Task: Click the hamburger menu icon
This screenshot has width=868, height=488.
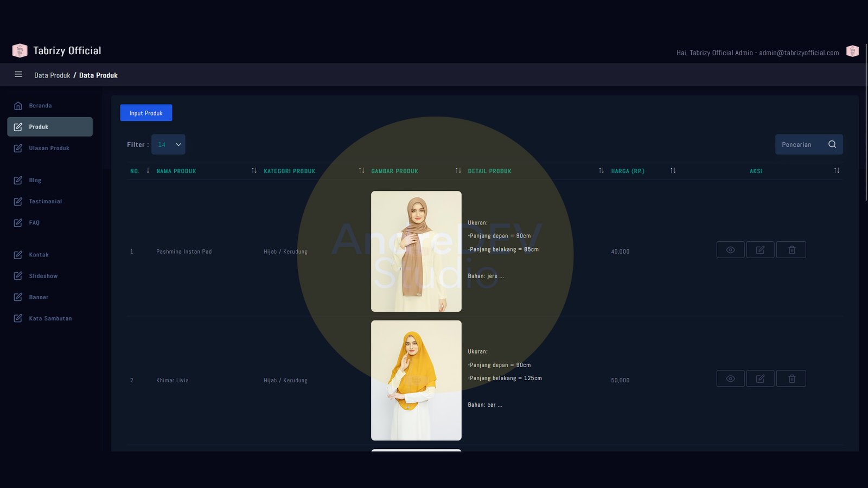Action: click(x=18, y=74)
